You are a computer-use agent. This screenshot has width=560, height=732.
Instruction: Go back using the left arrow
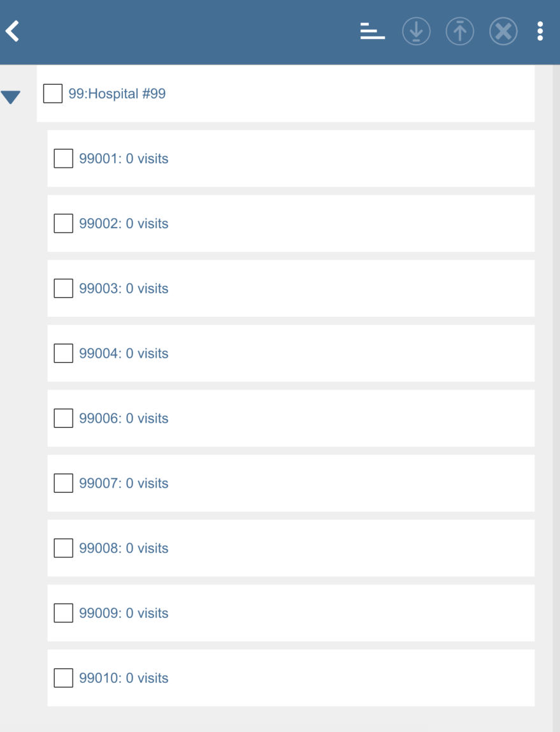(13, 31)
